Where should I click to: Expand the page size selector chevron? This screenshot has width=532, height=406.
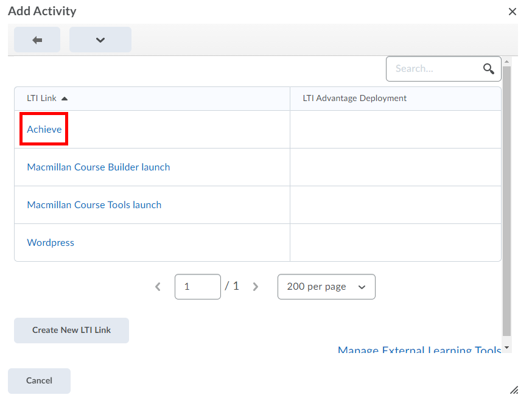click(x=363, y=286)
